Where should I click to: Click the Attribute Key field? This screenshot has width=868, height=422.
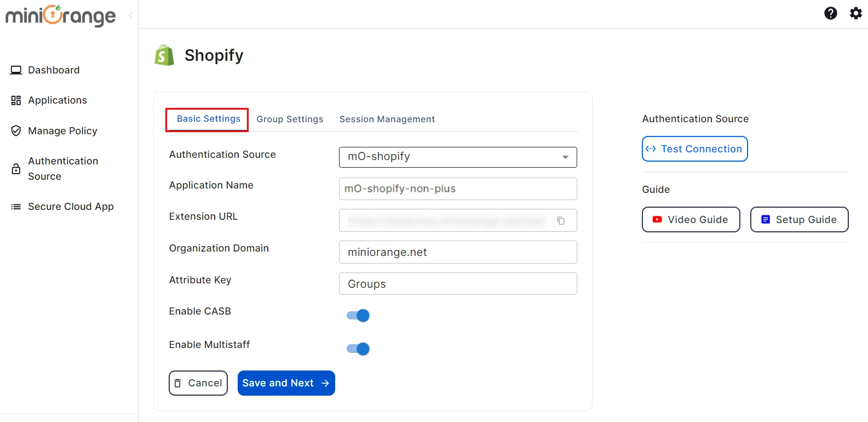(x=458, y=284)
